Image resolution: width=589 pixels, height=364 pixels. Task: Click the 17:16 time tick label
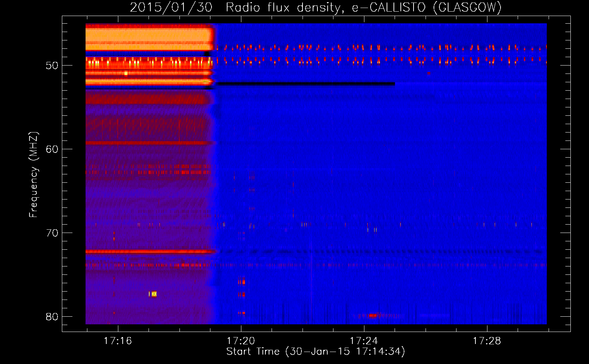pos(118,341)
